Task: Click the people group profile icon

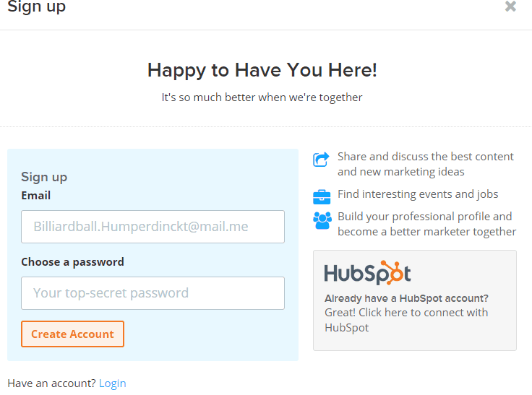Action: coord(322,220)
